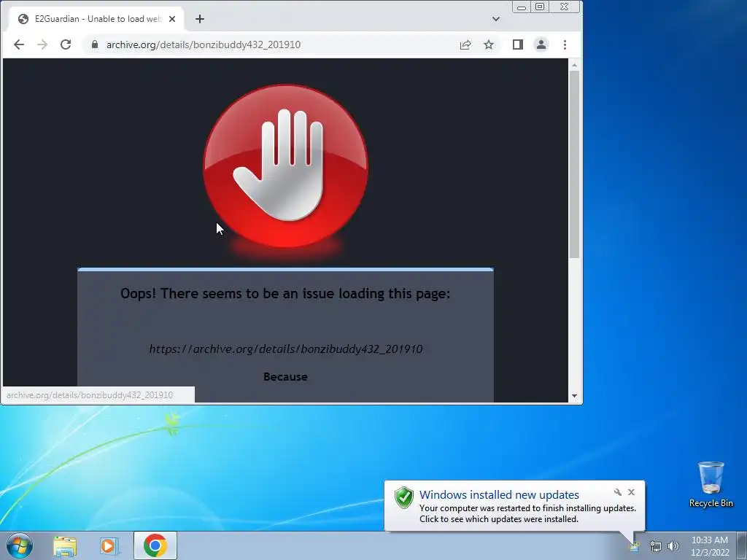747x560 pixels.
Task: Go back using Chrome's back arrow
Action: click(18, 44)
